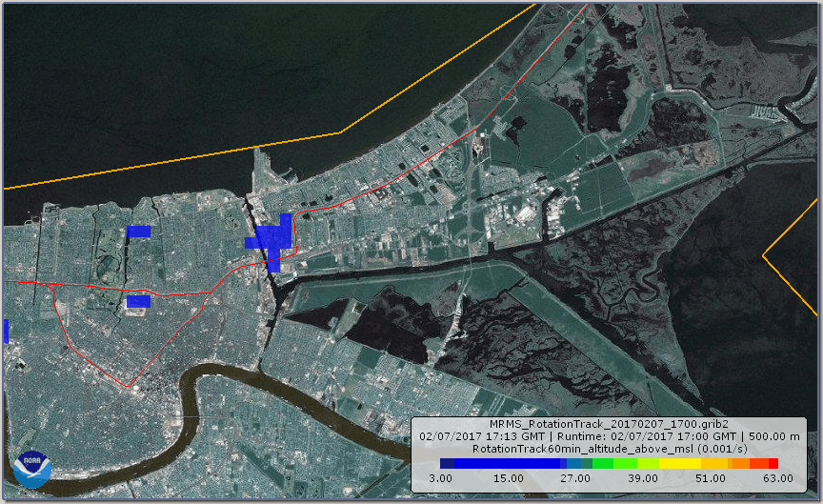
Task: Click the NOAA logo emblem
Action: point(31,469)
